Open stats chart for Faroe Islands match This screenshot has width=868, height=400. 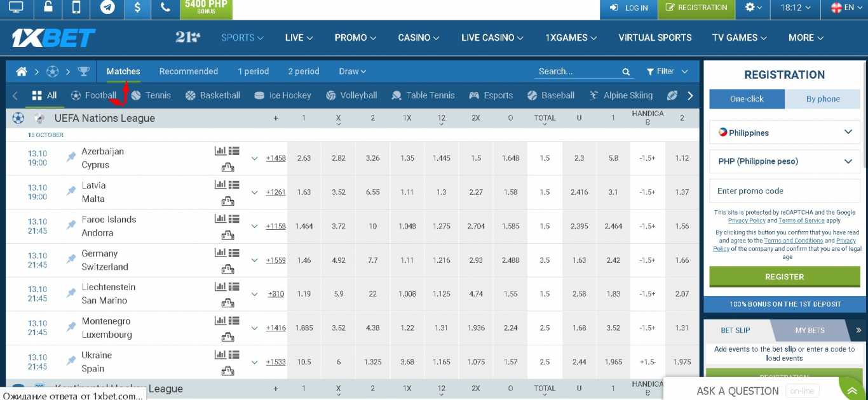pos(220,218)
